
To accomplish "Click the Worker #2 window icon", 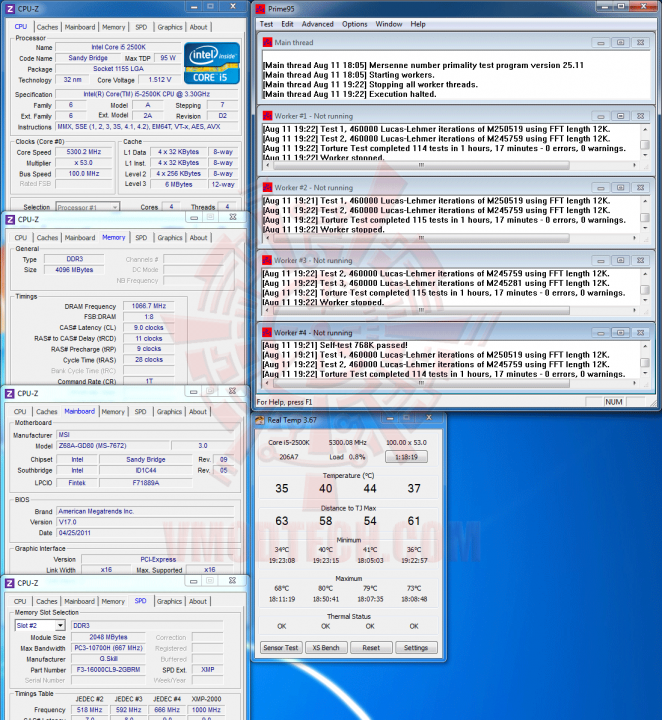I will (267, 187).
